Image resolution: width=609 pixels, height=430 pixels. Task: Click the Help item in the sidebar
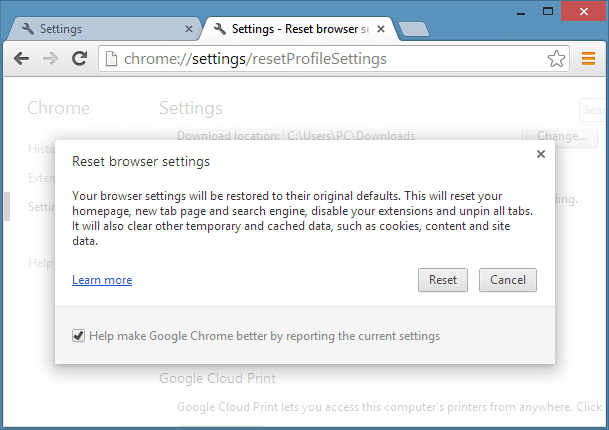40,263
